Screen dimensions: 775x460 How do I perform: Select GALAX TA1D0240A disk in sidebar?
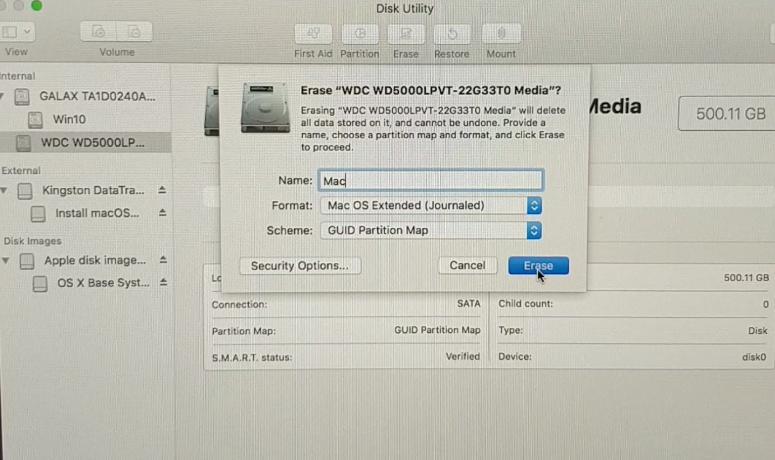[97, 96]
